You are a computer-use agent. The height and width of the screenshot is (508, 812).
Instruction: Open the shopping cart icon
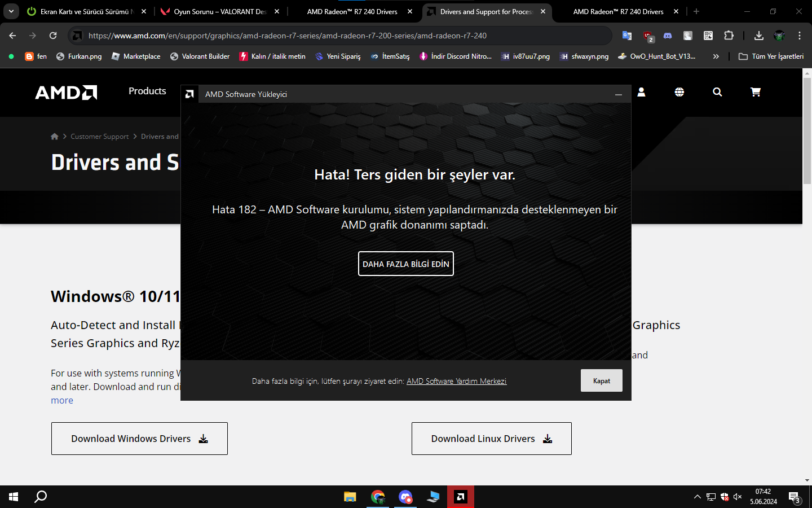pos(756,92)
